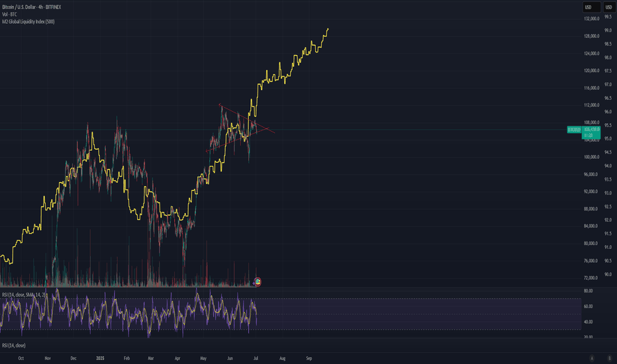617x364 pixels.
Task: Select the Vol · BTC indicator legend
Action: tap(9, 14)
